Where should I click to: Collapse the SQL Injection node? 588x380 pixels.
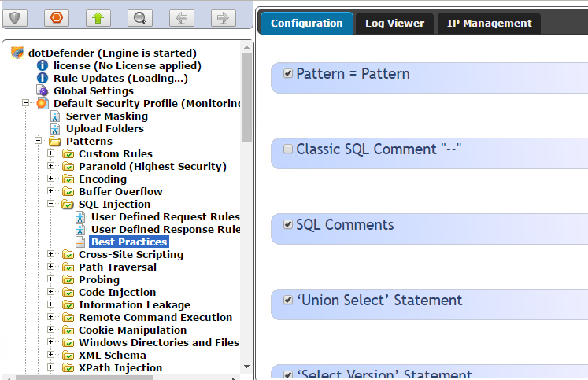point(50,204)
